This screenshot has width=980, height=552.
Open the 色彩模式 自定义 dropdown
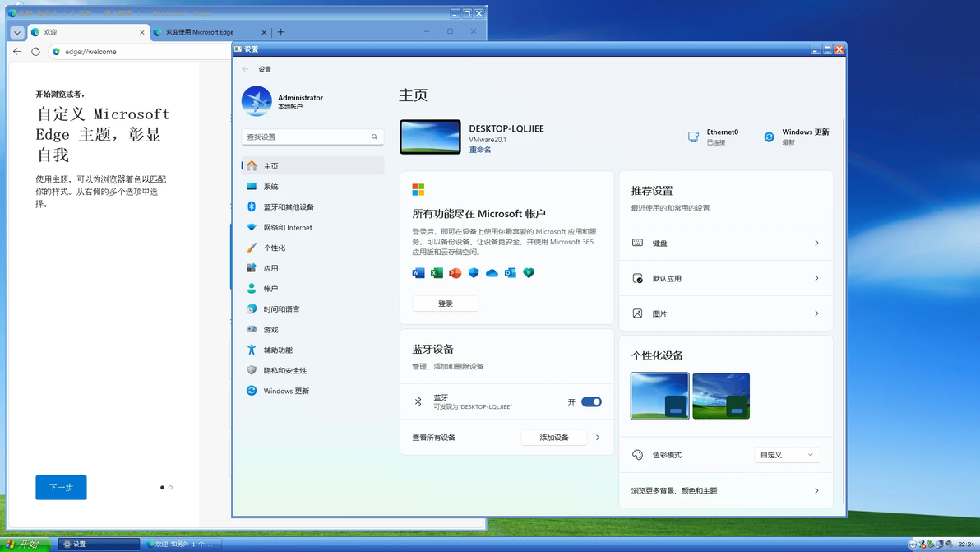pos(788,455)
